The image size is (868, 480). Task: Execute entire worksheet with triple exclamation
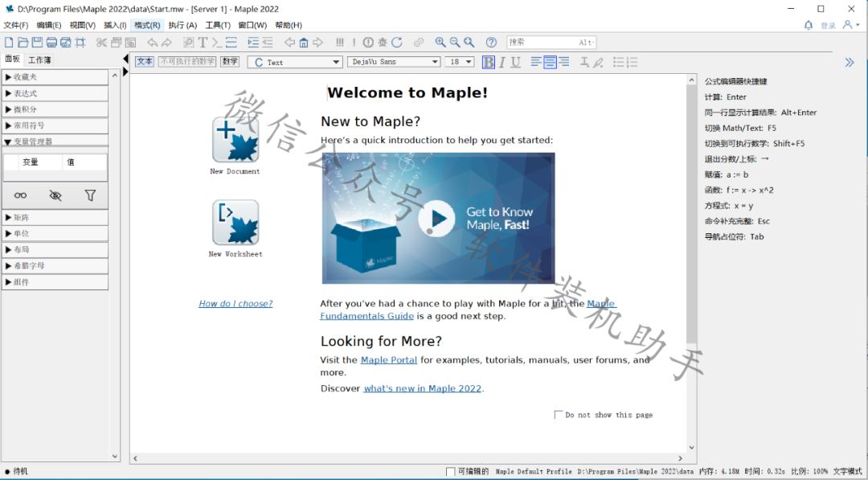tap(340, 42)
